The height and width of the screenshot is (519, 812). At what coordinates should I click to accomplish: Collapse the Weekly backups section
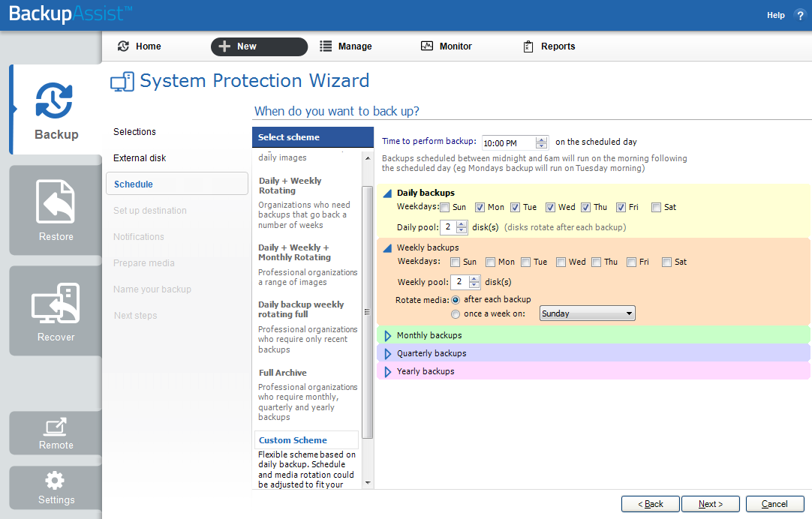click(x=386, y=248)
